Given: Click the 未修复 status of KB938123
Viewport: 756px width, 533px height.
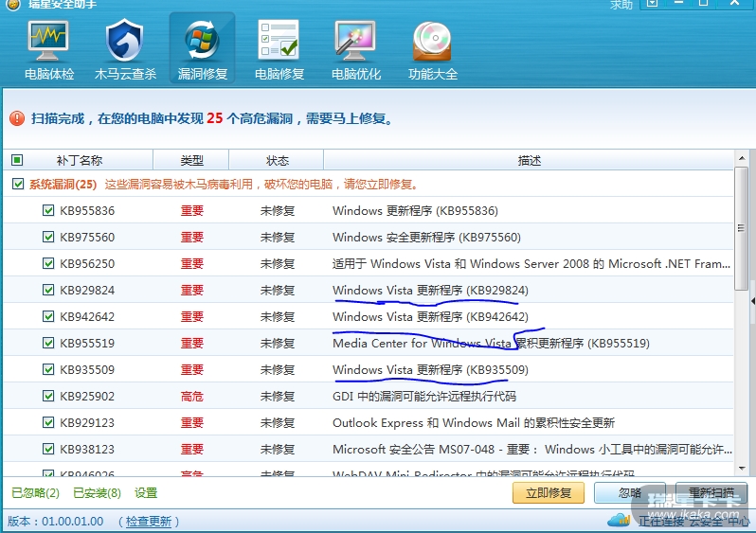Looking at the screenshot, I should tap(278, 449).
